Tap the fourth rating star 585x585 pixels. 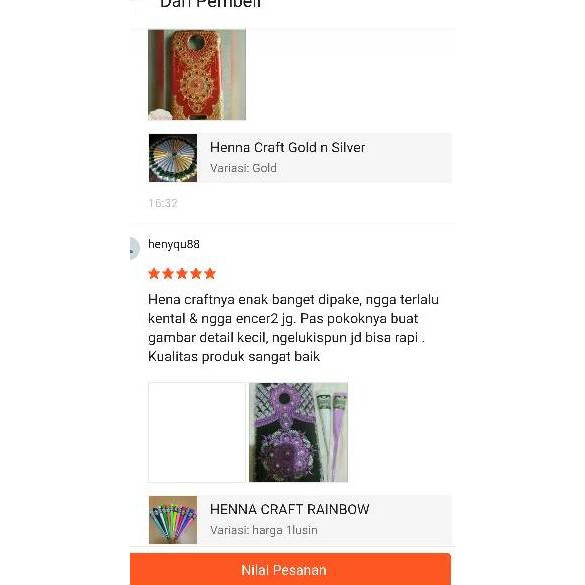(196, 274)
